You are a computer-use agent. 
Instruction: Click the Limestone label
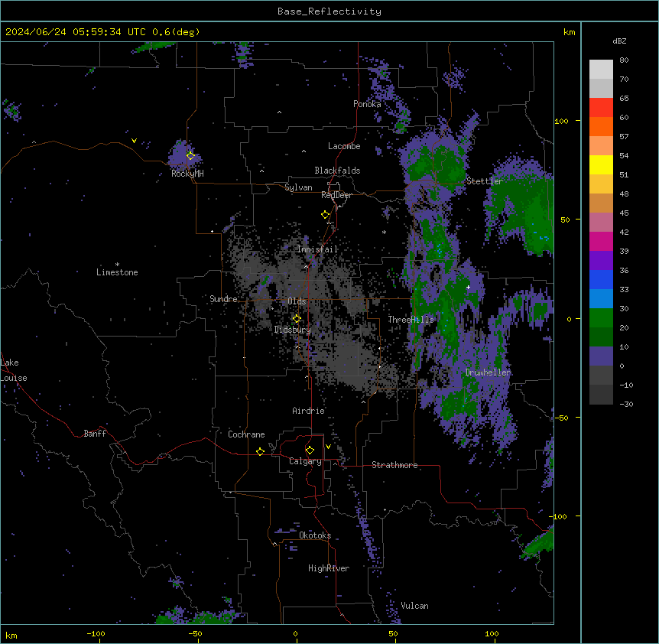117,272
